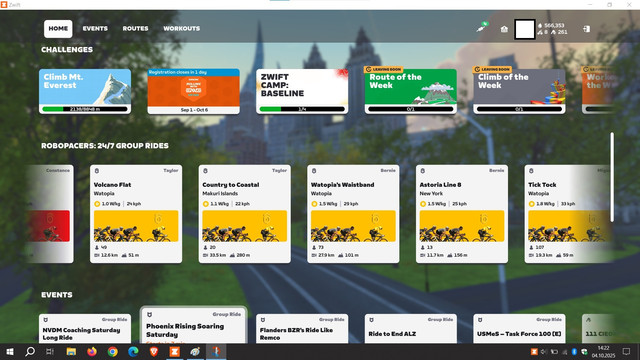
Task: Open Ride to End ALZ event
Action: pyautogui.click(x=411, y=329)
